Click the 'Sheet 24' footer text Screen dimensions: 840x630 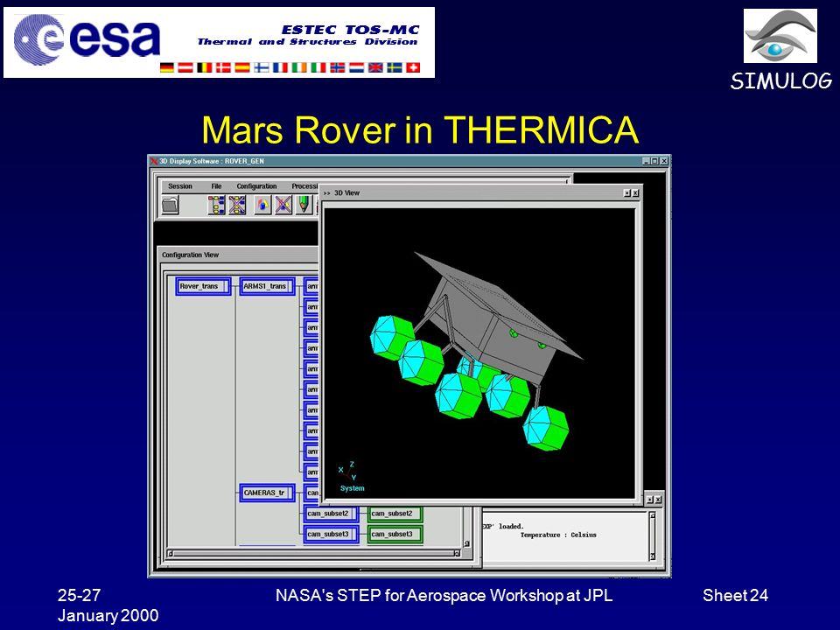click(735, 595)
